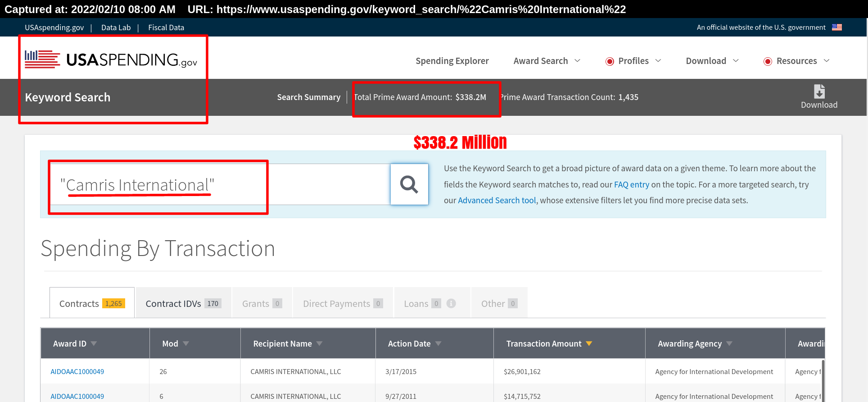Viewport: 868px width, 402px height.
Task: Click the keyword search input field
Action: 220,184
